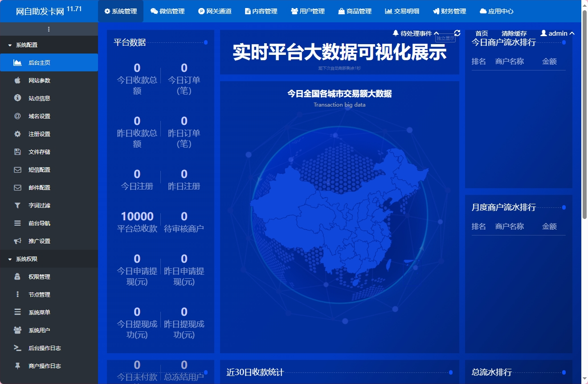Click the bell icon for 待处理事件

pyautogui.click(x=396, y=33)
